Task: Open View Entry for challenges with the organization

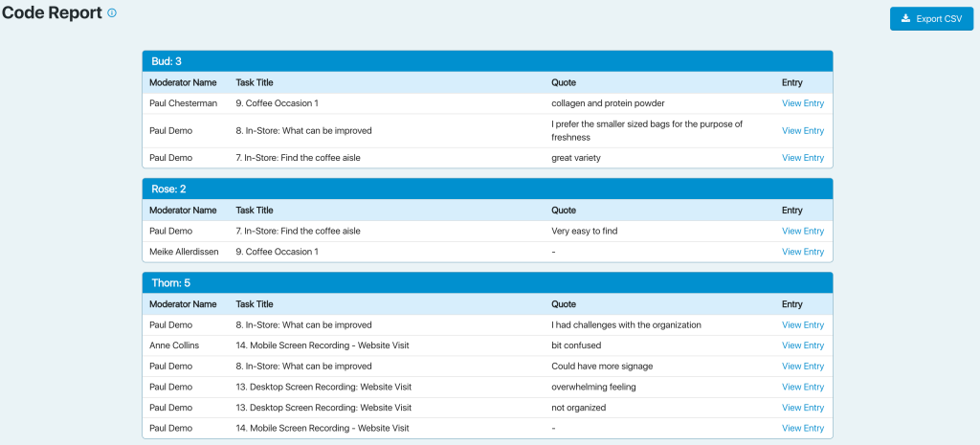Action: (803, 325)
